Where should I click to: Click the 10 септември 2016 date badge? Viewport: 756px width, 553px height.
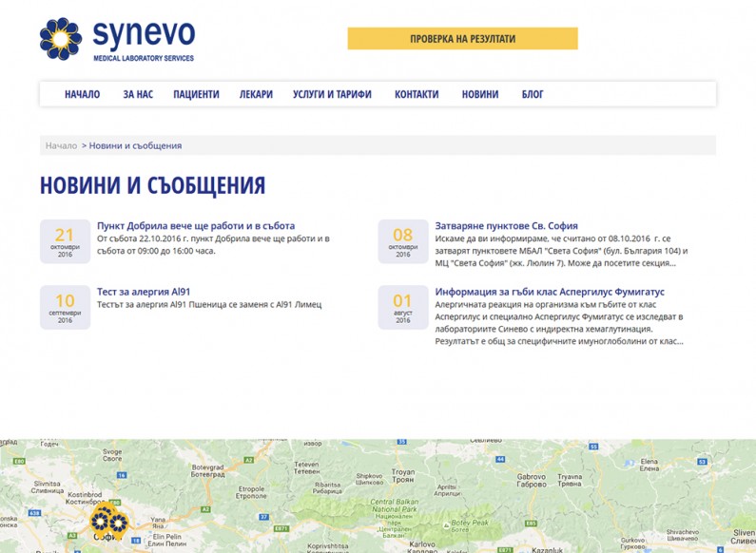pos(65,307)
